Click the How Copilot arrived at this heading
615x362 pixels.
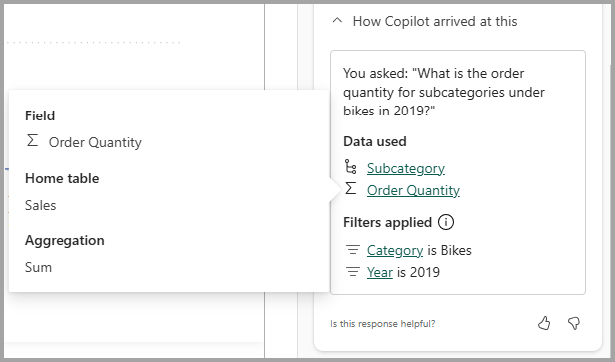(x=435, y=21)
